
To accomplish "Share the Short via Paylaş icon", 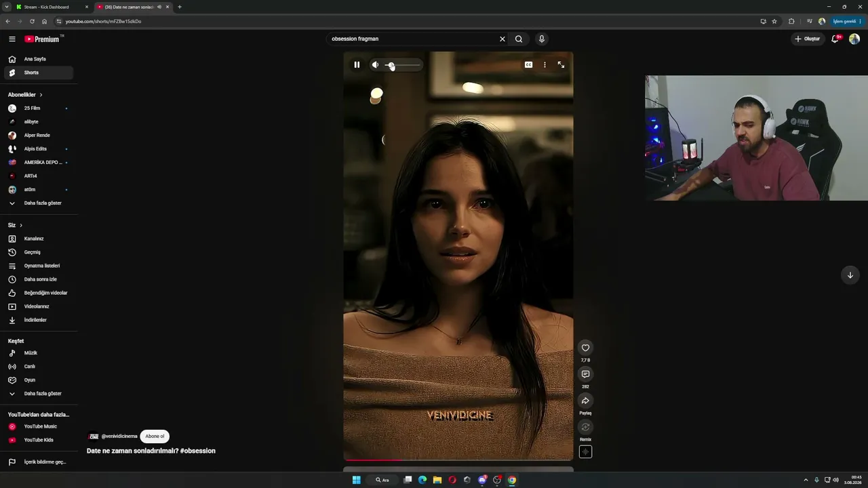I will pos(585,401).
